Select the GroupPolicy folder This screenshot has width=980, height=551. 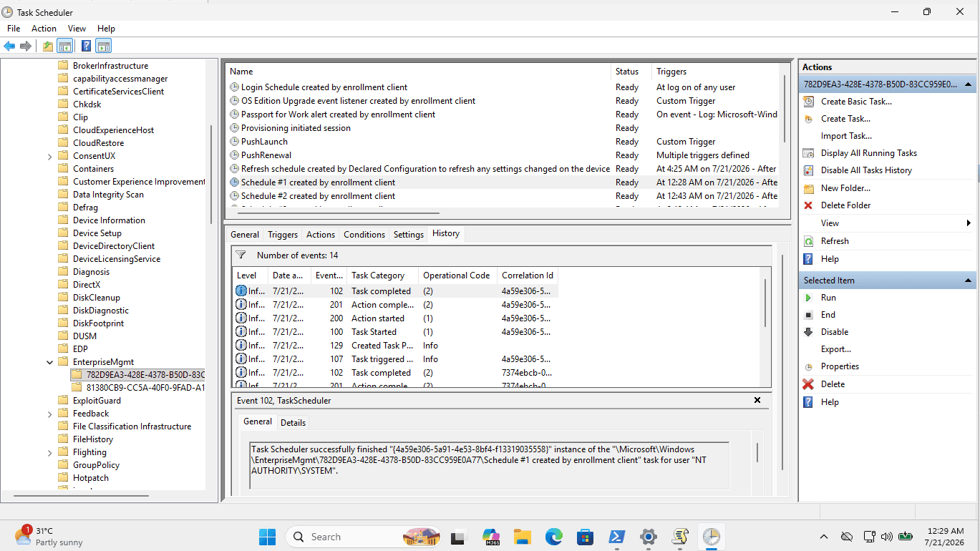96,465
